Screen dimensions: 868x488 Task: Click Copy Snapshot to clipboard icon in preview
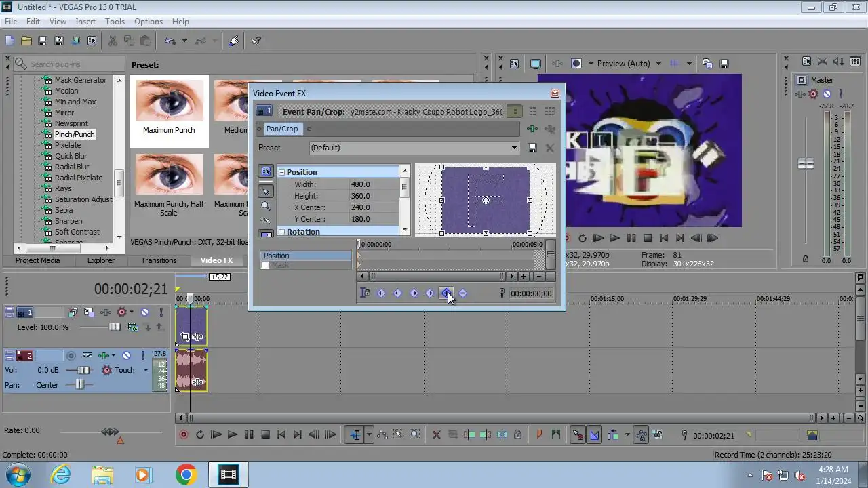707,64
